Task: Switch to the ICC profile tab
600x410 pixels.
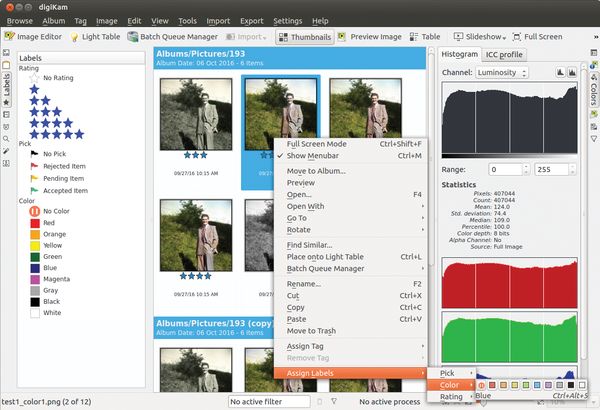Action: 504,55
